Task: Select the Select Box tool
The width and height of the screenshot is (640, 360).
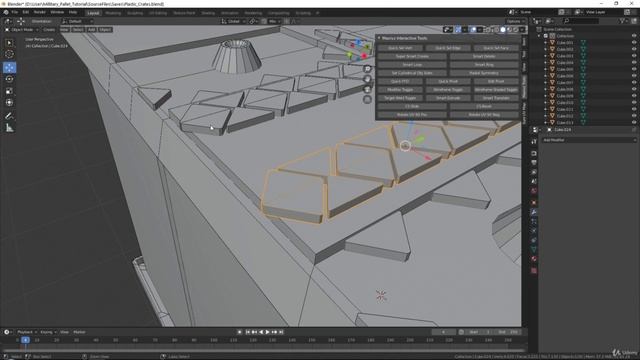Action: [9, 43]
